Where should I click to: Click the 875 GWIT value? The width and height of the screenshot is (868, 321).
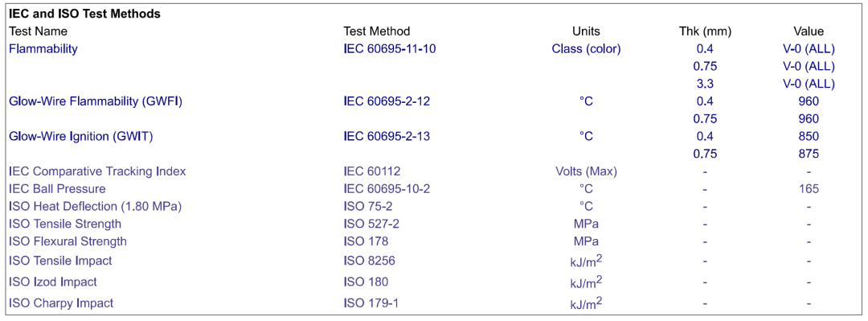point(809,154)
